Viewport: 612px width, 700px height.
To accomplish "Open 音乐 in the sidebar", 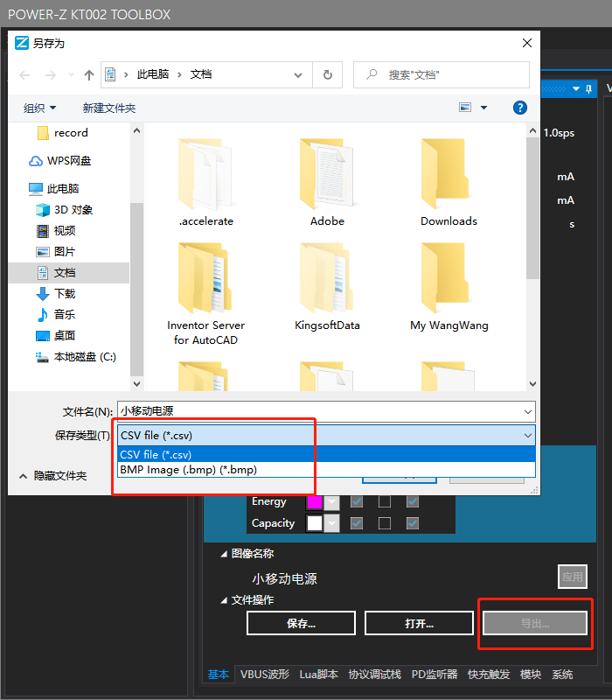I will [56, 315].
